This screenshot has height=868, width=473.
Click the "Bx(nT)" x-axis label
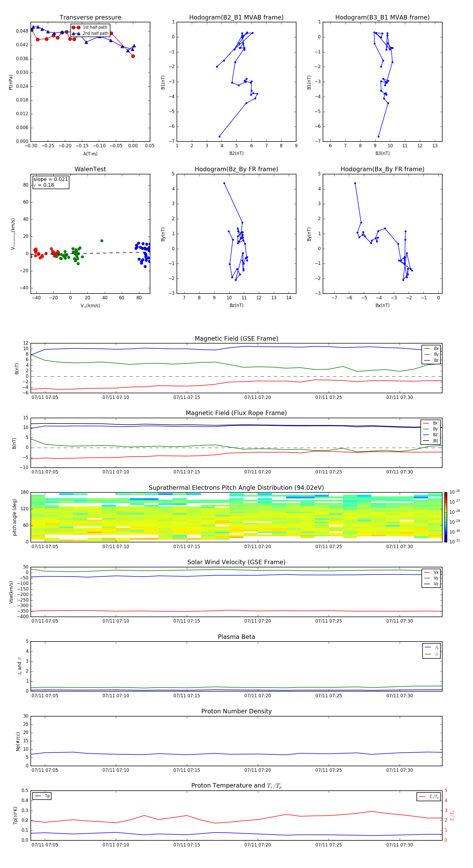click(382, 305)
